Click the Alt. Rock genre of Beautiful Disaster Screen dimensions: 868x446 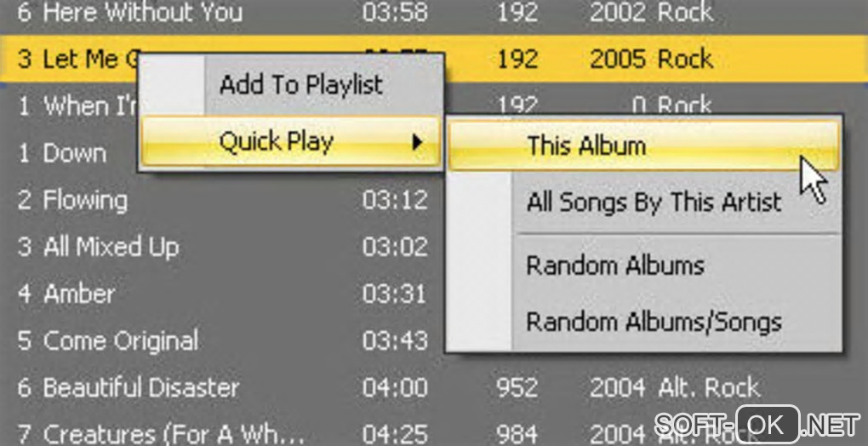click(x=709, y=387)
